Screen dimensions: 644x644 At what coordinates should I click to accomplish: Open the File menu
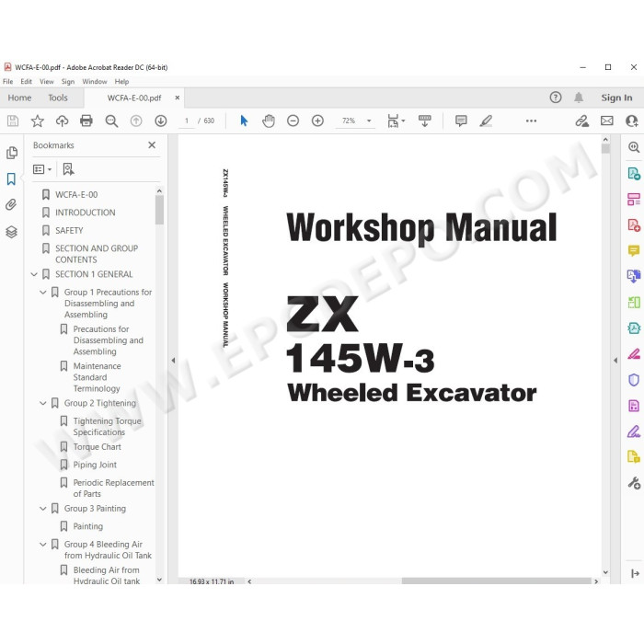7,81
